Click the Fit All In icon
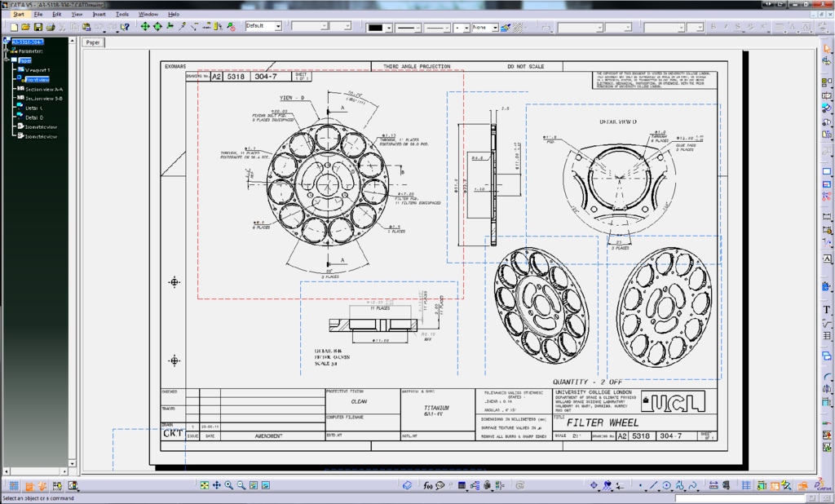Screen dimensions: 835x504 click(205, 485)
